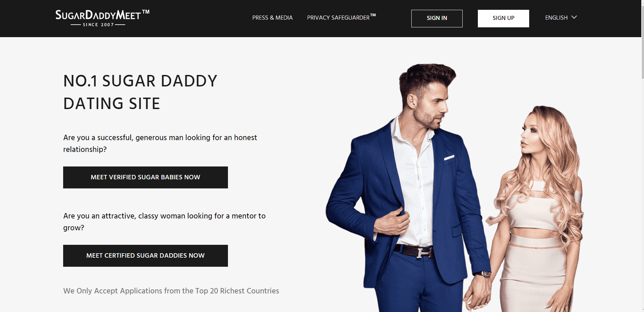Image resolution: width=644 pixels, height=312 pixels.
Task: Click Meet Certified Sugar Daddies Now
Action: tap(146, 256)
